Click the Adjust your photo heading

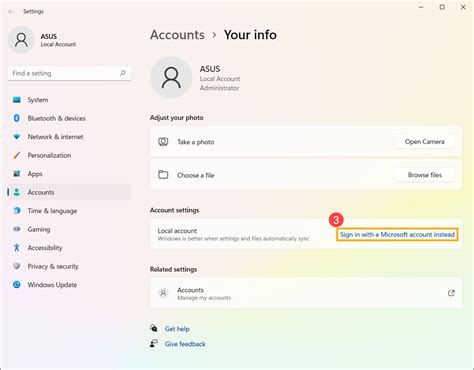[x=177, y=118]
